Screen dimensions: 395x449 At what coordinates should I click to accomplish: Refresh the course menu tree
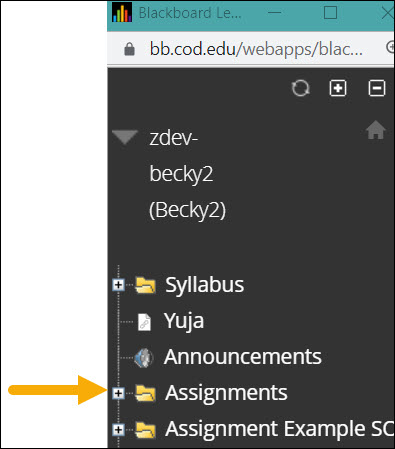point(301,88)
